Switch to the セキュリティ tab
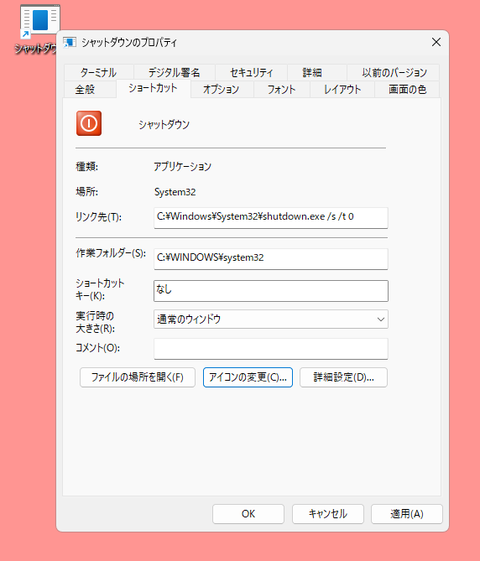This screenshot has width=480, height=561. coord(251,73)
